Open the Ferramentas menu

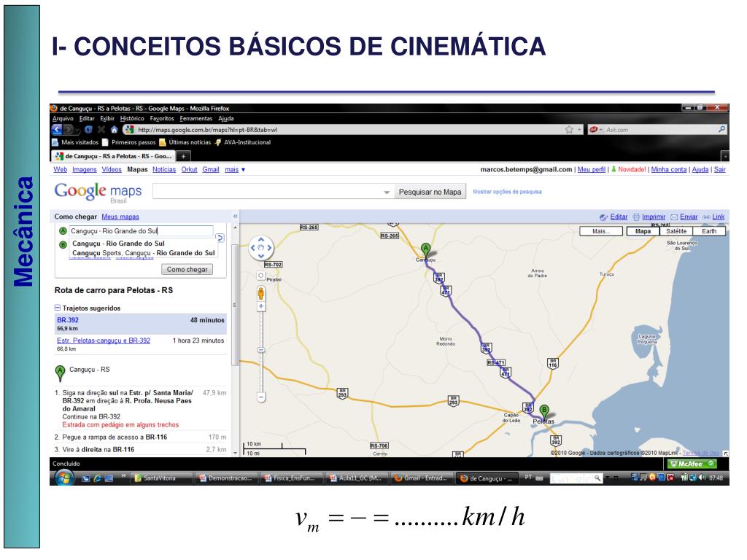196,119
